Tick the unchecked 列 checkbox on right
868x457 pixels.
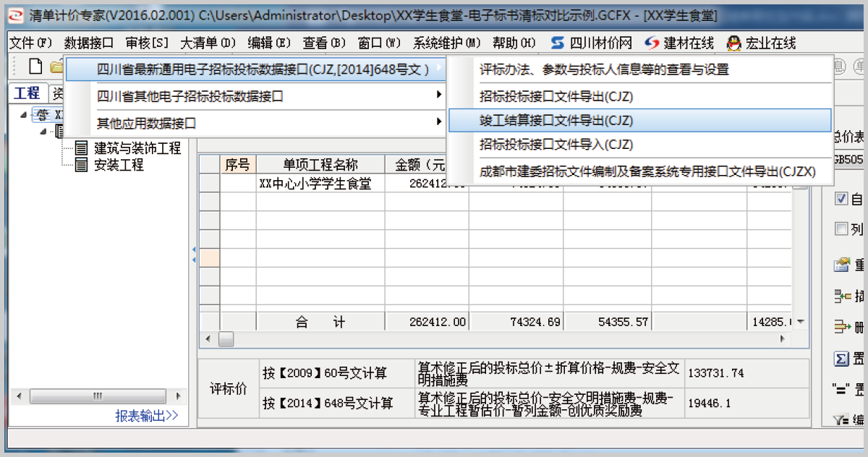pos(841,230)
